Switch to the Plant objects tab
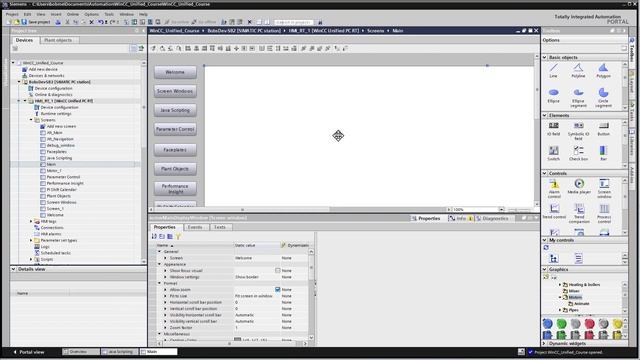This screenshot has height=360, width=640. coord(58,40)
